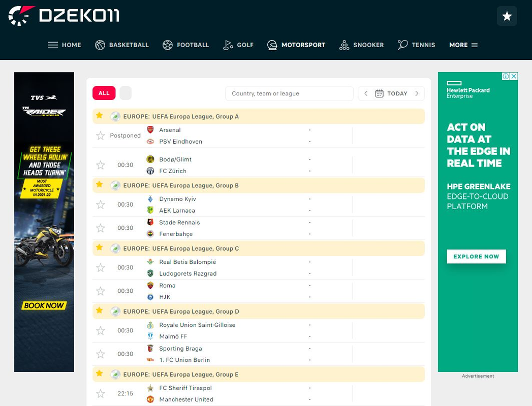Unfavorite Europa League Group B star

(100, 184)
